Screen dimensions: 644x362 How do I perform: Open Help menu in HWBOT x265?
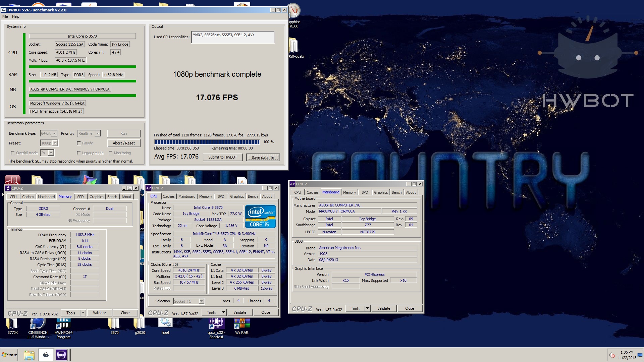click(x=16, y=16)
